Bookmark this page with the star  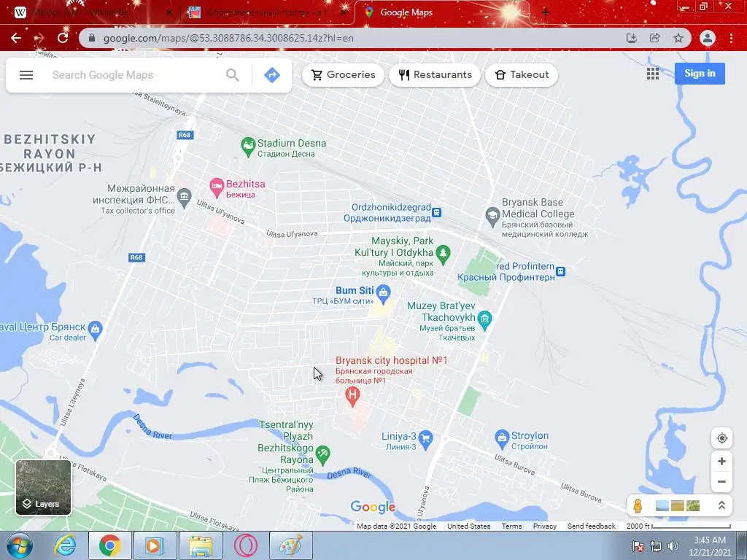tap(678, 38)
